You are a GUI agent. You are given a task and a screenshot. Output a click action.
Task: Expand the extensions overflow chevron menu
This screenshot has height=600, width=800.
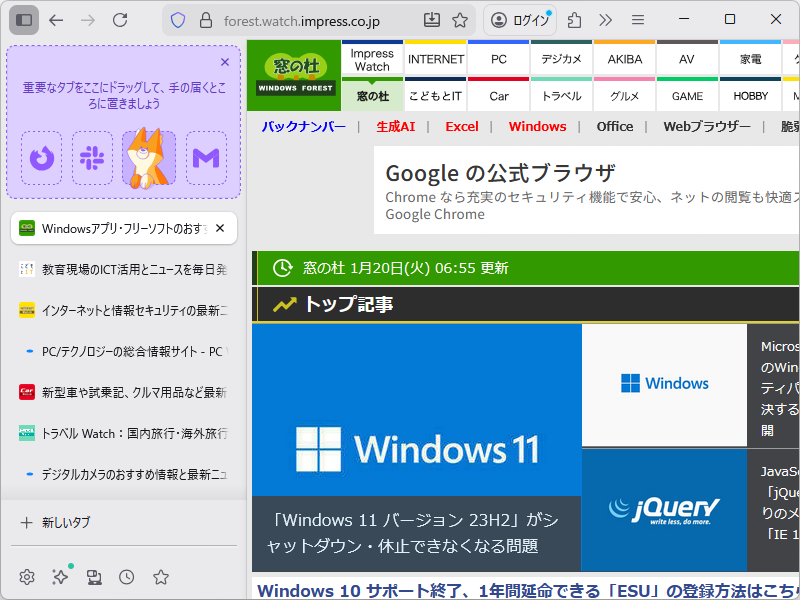[x=605, y=19]
